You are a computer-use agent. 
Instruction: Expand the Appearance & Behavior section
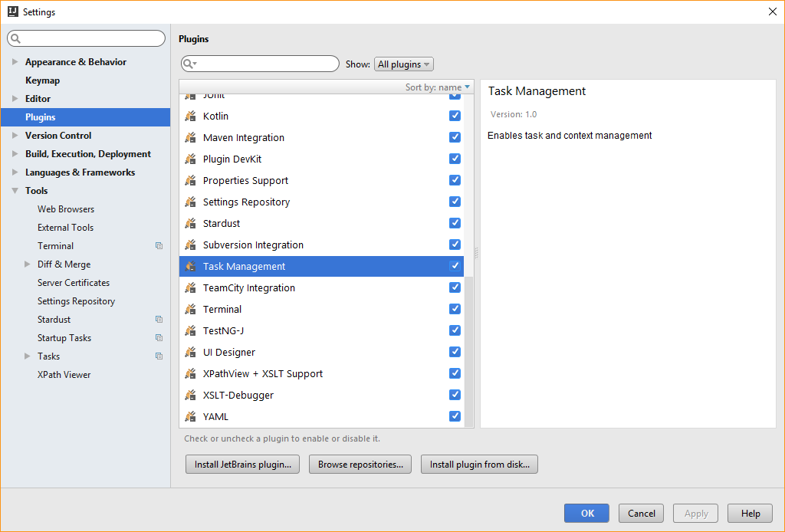pyautogui.click(x=15, y=62)
